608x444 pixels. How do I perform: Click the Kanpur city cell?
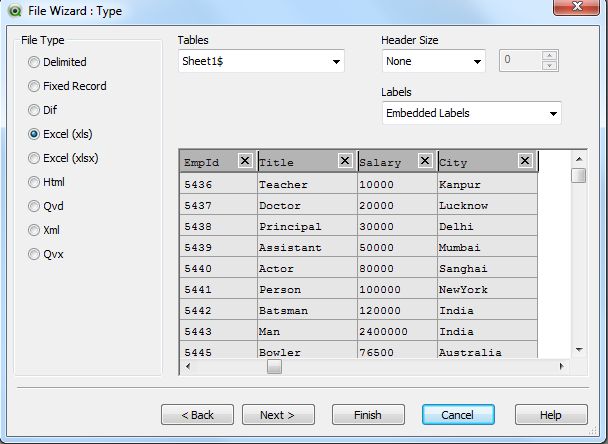click(487, 184)
